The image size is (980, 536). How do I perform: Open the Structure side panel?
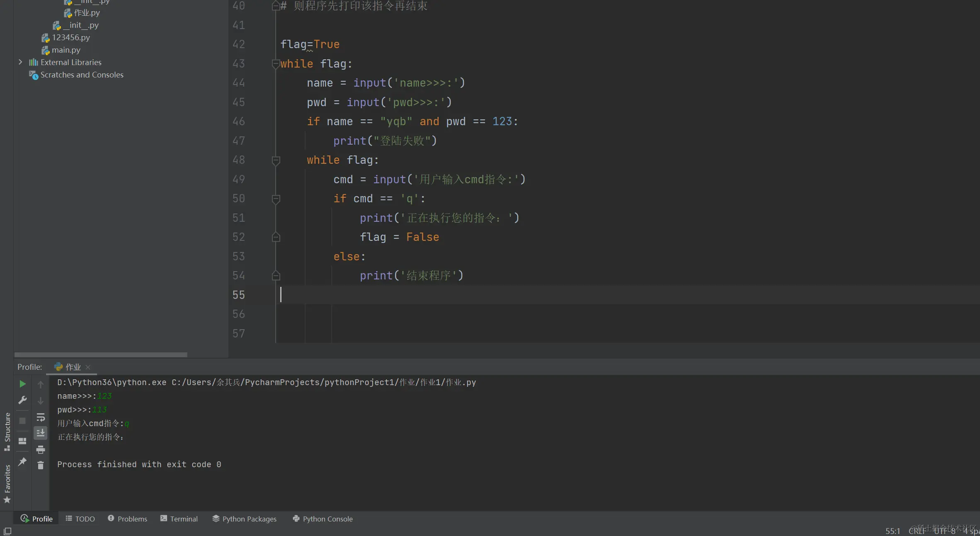coord(7,431)
